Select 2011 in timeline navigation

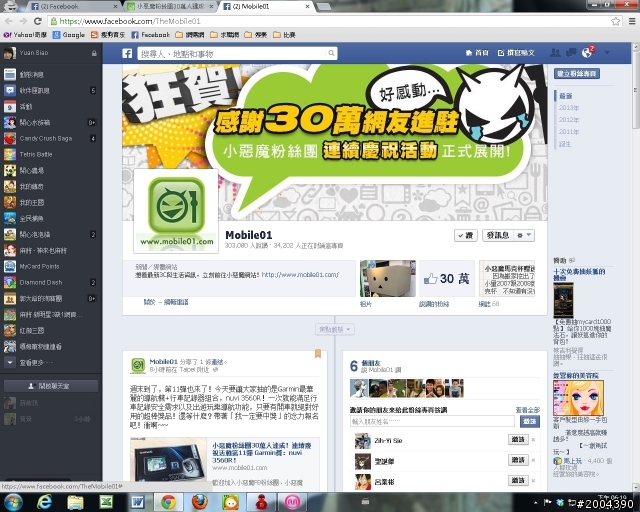point(569,131)
